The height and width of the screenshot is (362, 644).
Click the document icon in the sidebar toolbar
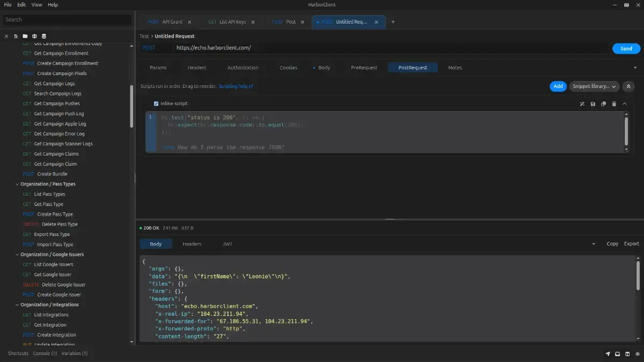tap(16, 36)
